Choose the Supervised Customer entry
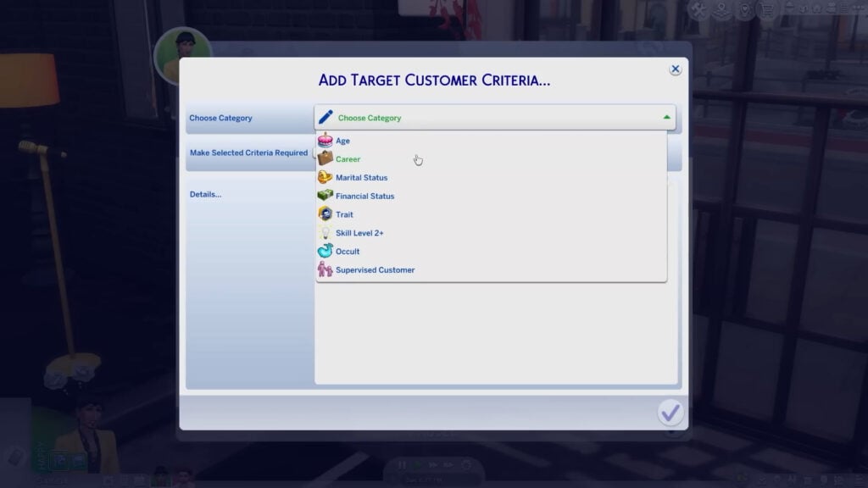This screenshot has height=488, width=868. click(x=375, y=270)
